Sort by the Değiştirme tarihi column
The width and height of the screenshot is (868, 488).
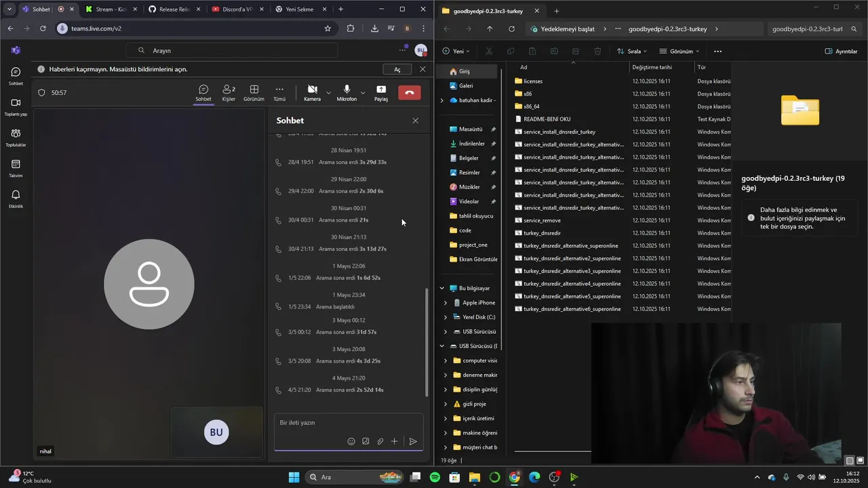pyautogui.click(x=652, y=67)
